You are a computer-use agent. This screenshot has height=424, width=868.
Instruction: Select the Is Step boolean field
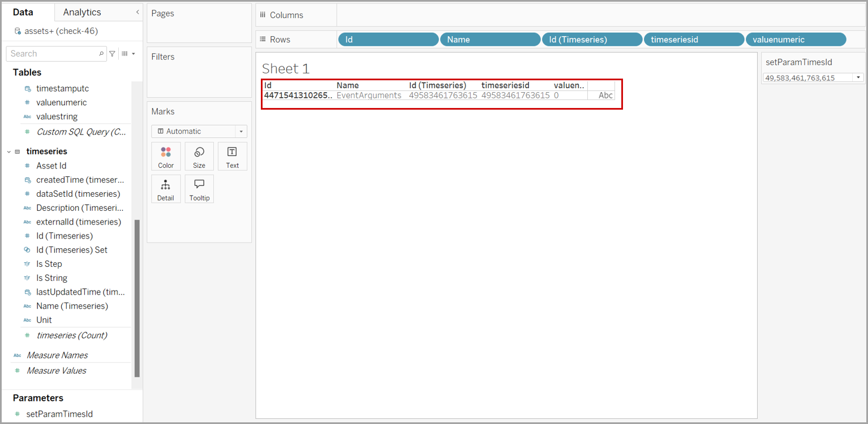tap(49, 264)
